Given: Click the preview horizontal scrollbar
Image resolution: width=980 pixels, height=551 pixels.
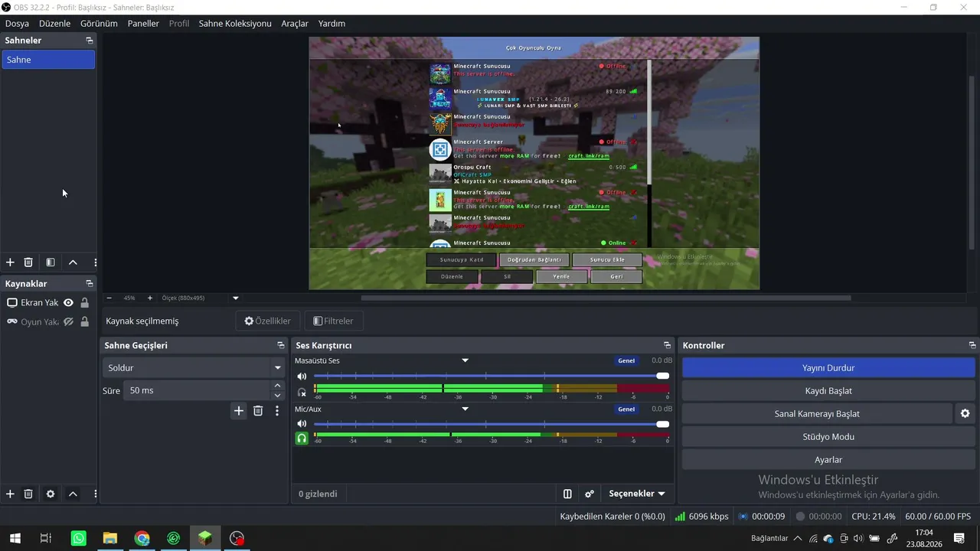Looking at the screenshot, I should click(606, 298).
